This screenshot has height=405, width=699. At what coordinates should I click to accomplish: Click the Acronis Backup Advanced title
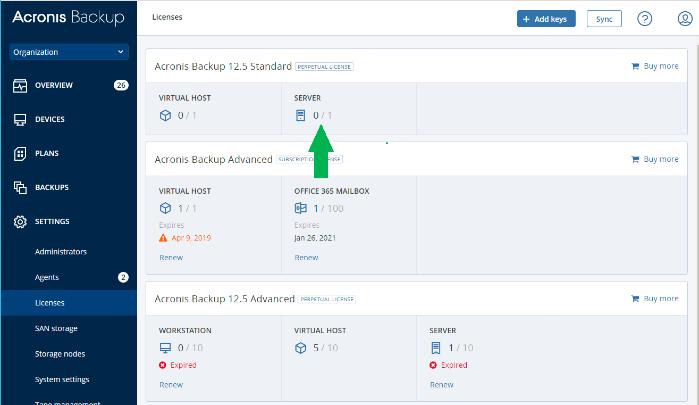(x=214, y=160)
